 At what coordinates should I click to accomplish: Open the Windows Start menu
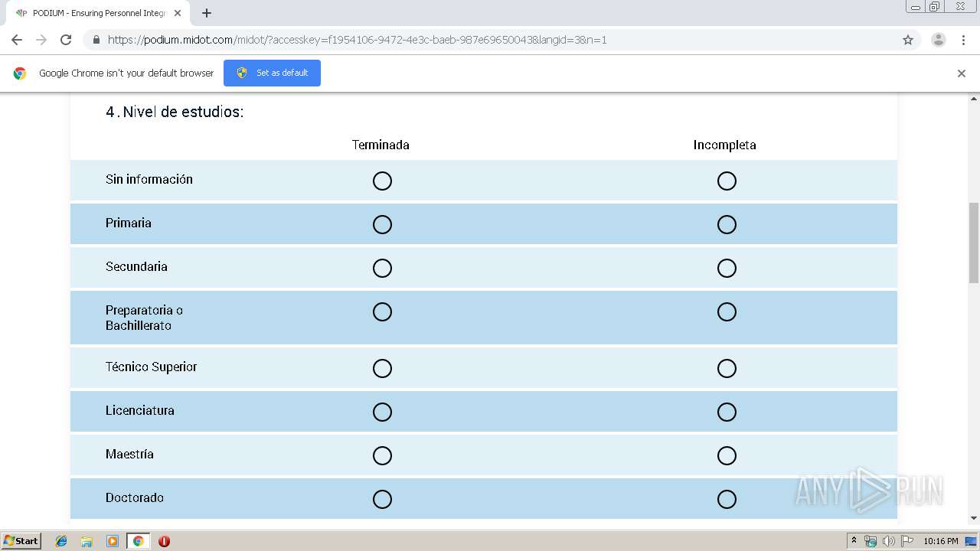21,541
